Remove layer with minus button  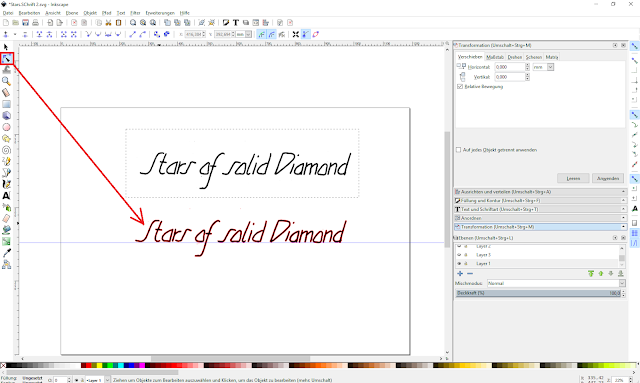pyautogui.click(x=470, y=274)
